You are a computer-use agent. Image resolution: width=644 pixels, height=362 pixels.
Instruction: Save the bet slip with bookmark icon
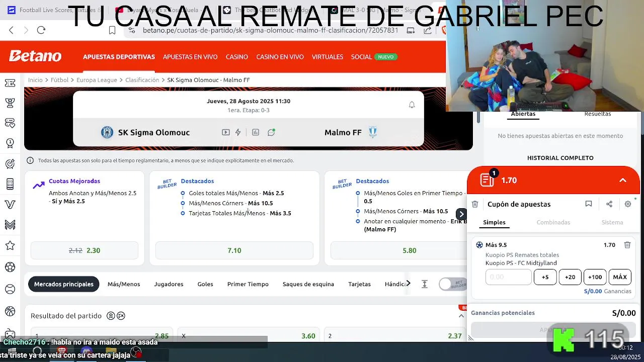tap(588, 204)
